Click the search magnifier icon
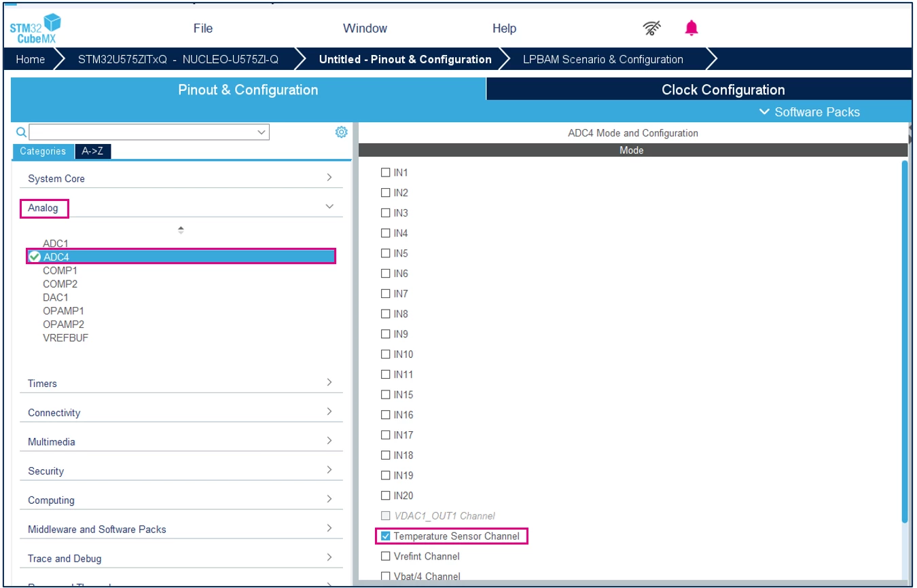917x588 pixels. [21, 132]
